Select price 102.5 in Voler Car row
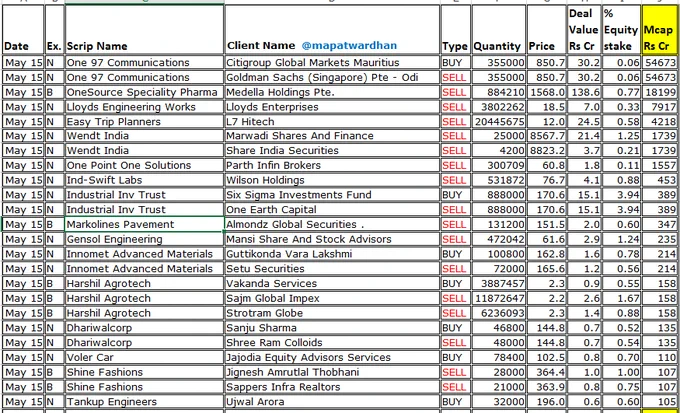The width and height of the screenshot is (680, 413). (x=546, y=357)
